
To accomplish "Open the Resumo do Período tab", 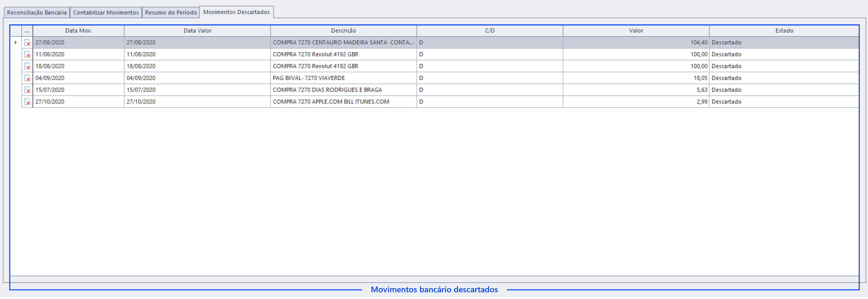I will point(171,12).
